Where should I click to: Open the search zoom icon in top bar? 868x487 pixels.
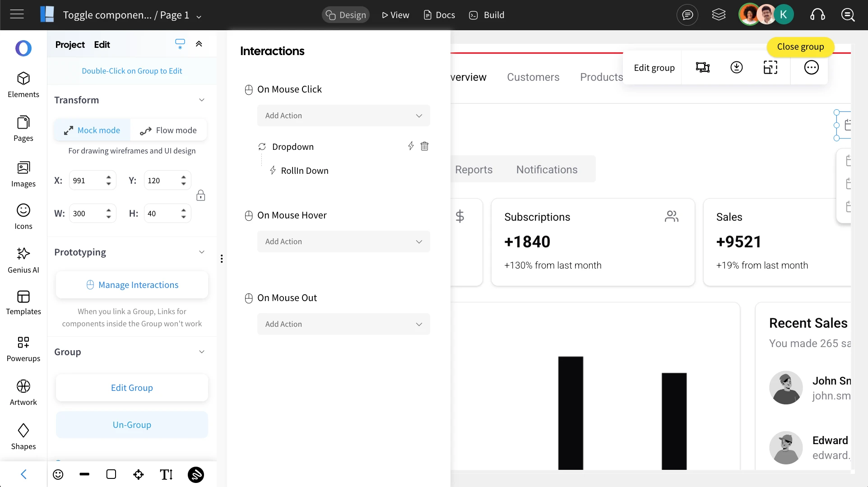[848, 15]
